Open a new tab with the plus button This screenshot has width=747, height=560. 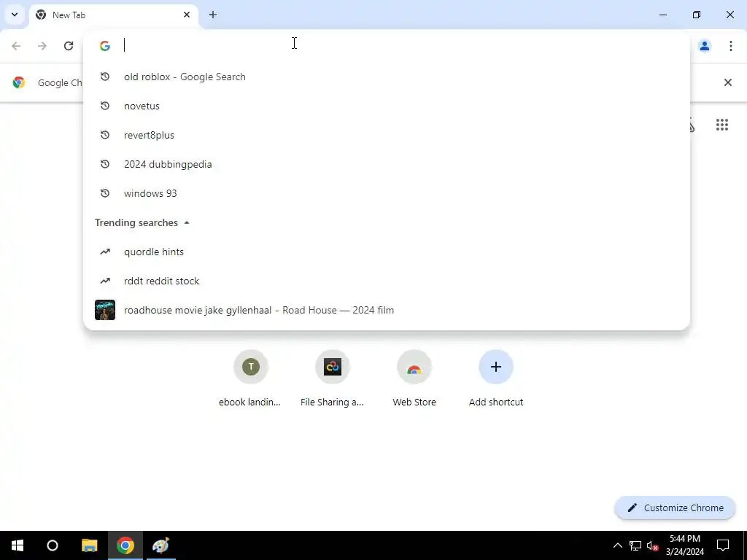pos(213,15)
